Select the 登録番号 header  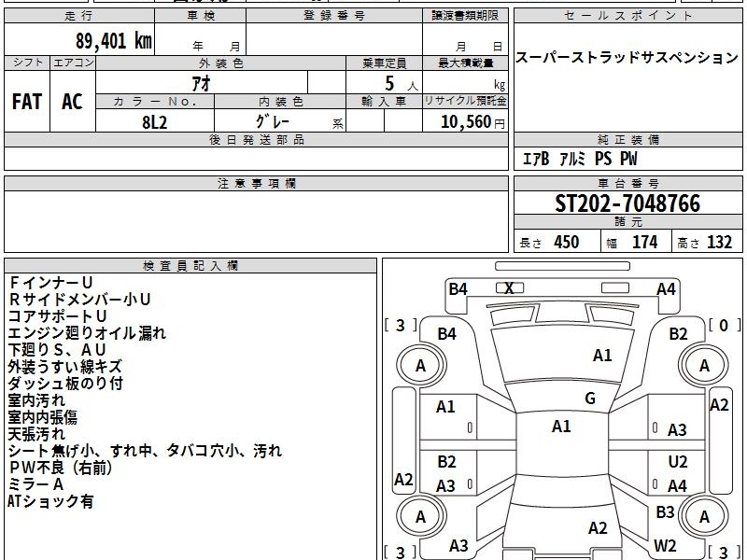pyautogui.click(x=334, y=16)
